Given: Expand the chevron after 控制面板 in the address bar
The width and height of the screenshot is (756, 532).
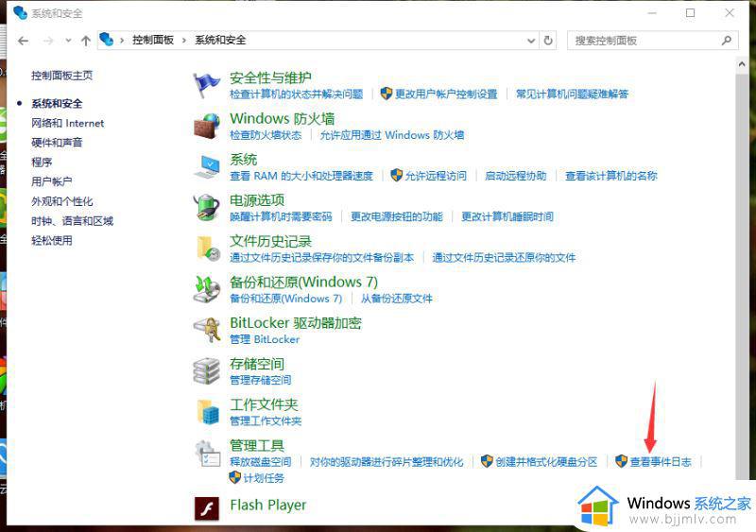Looking at the screenshot, I should 184,41.
